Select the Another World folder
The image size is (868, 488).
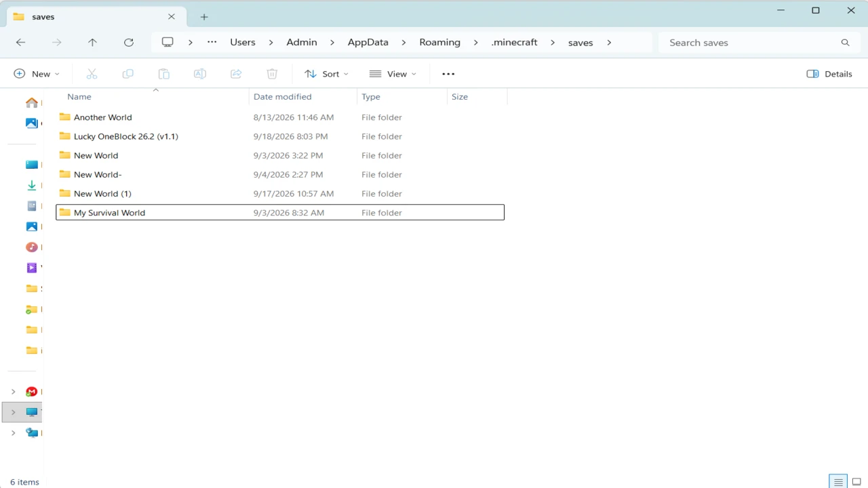(280, 117)
